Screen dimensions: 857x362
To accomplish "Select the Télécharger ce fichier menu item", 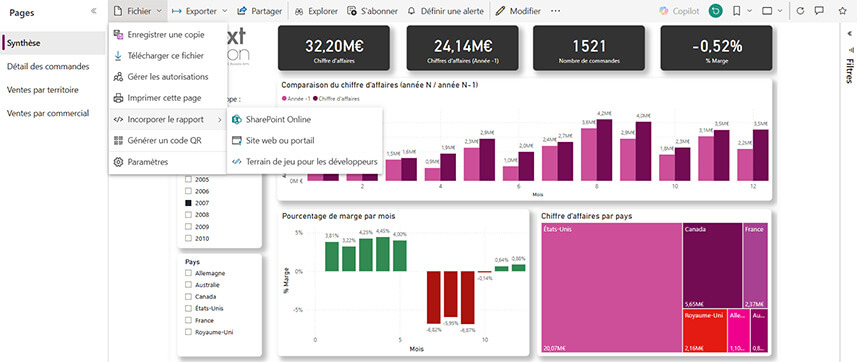I will (x=168, y=56).
